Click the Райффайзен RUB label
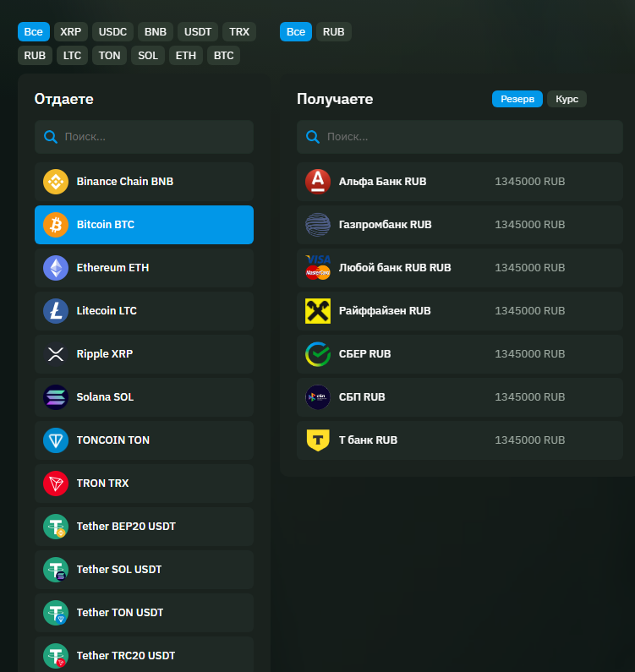Viewport: 635px width, 672px height. pyautogui.click(x=385, y=311)
